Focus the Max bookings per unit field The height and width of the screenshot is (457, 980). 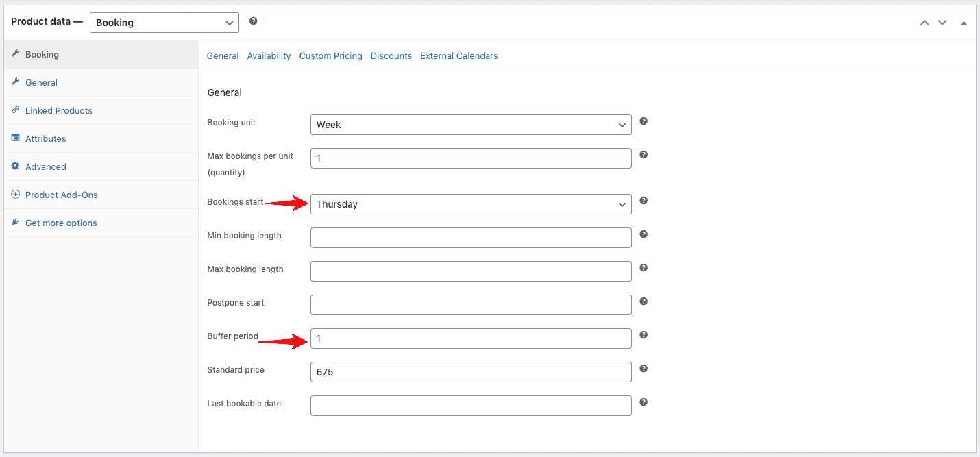(471, 158)
